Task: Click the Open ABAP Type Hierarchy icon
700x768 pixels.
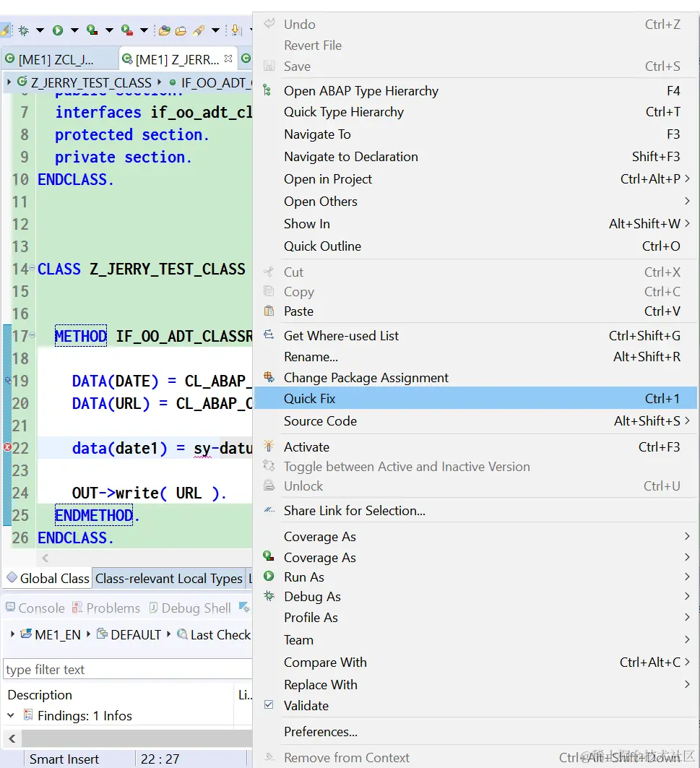Action: tap(267, 90)
